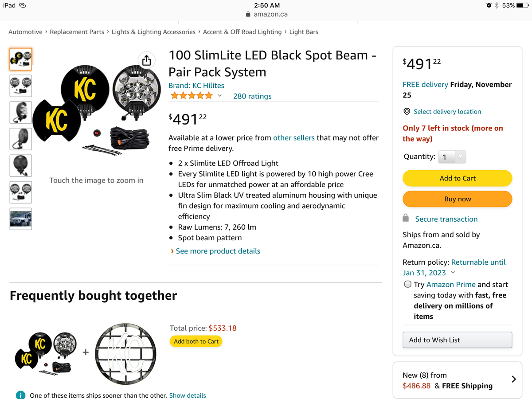
Task: Expand the star ratings breakdown chevron
Action: (219, 96)
